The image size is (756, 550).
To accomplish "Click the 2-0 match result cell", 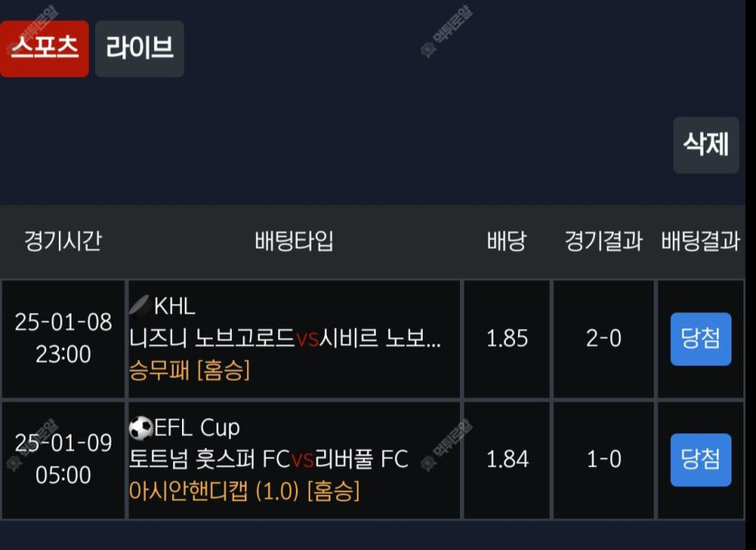I will coord(604,339).
